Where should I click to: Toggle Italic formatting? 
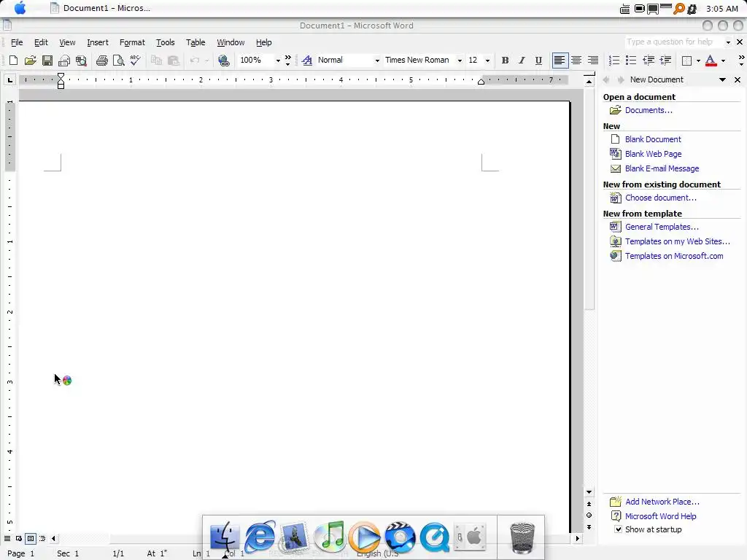point(522,61)
